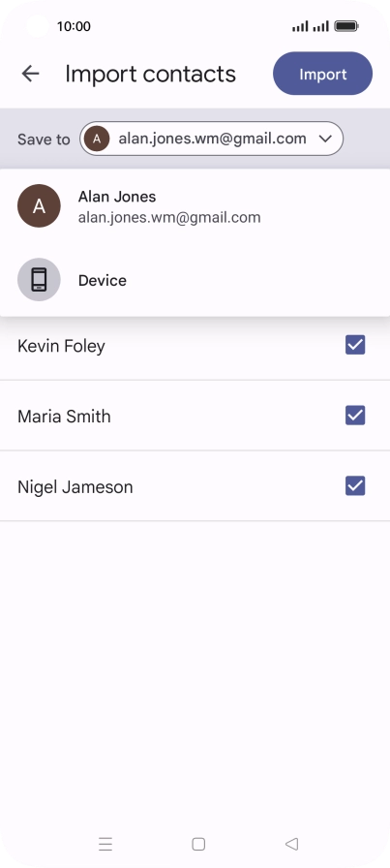Tap the Android back triangle icon
This screenshot has height=868, width=390.
[291, 844]
